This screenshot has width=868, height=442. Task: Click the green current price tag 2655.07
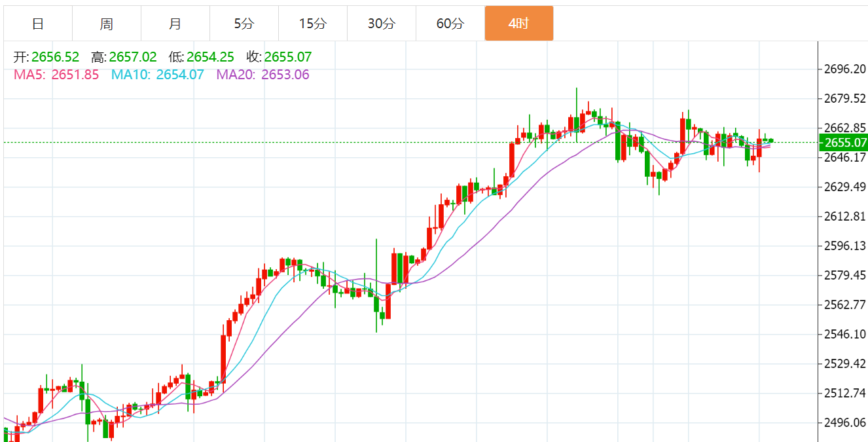click(x=844, y=142)
